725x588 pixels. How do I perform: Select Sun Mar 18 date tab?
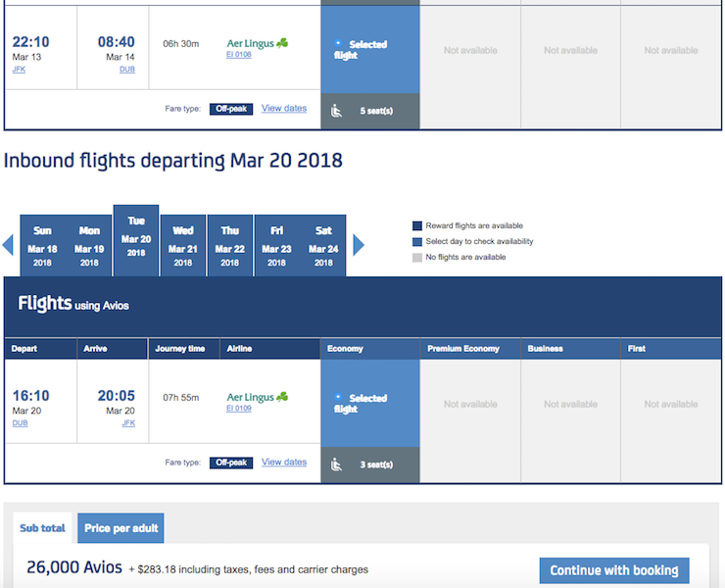(42, 245)
